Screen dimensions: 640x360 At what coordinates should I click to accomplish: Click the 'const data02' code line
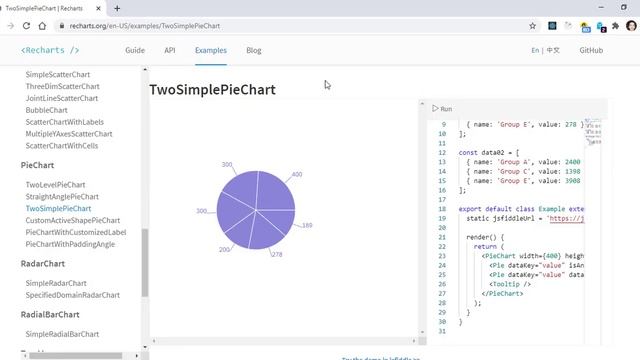coord(489,152)
